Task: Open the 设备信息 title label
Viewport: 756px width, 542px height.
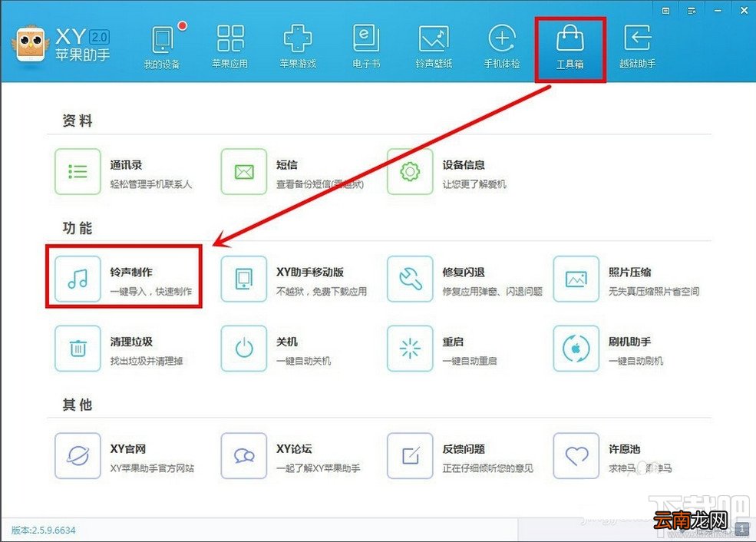Action: pyautogui.click(x=464, y=165)
